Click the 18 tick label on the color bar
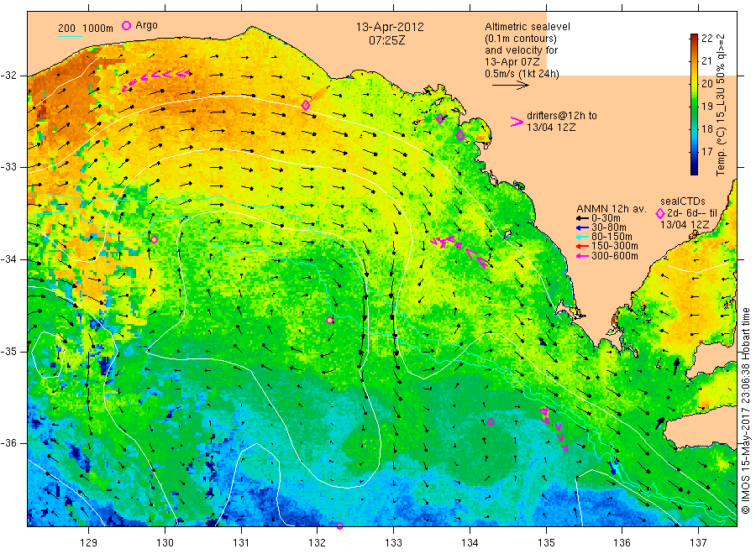The width and height of the screenshot is (756, 554). pyautogui.click(x=706, y=128)
